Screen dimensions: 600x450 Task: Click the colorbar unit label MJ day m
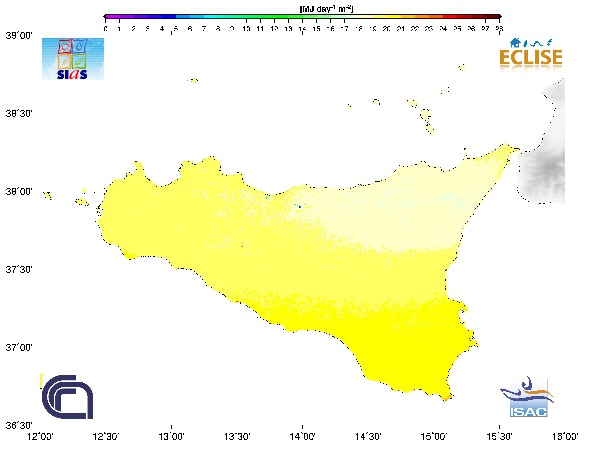[x=326, y=8]
